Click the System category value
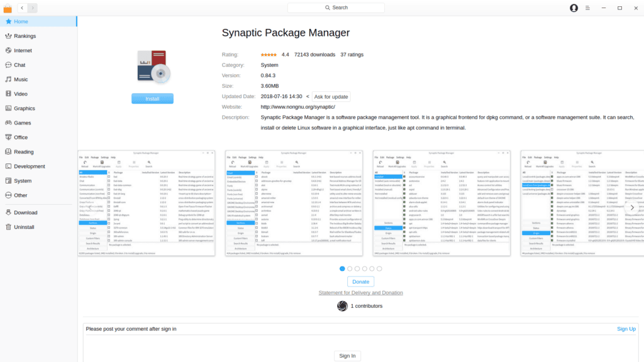The width and height of the screenshot is (644, 362). click(x=269, y=65)
